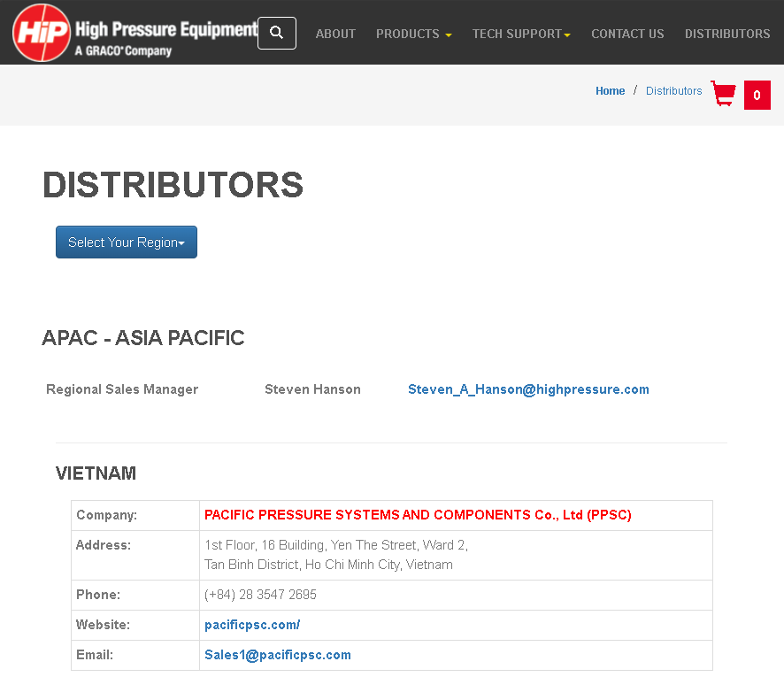Click the name Steven Hanson
The width and height of the screenshot is (784, 700).
(x=312, y=389)
